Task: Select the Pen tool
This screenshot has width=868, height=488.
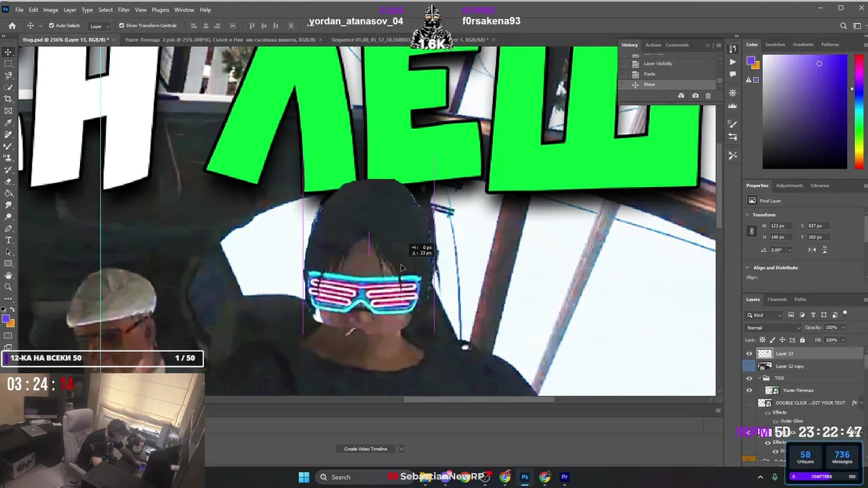Action: coord(8,228)
